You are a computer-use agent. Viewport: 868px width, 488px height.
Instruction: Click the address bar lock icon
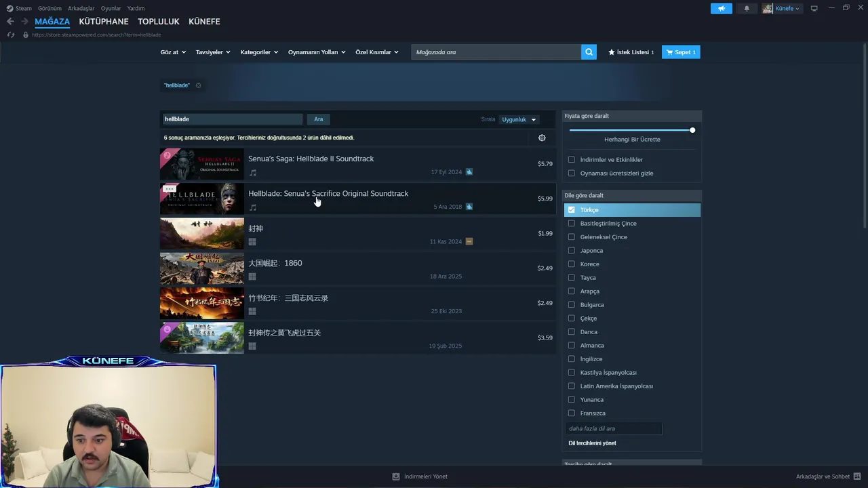[26, 35]
